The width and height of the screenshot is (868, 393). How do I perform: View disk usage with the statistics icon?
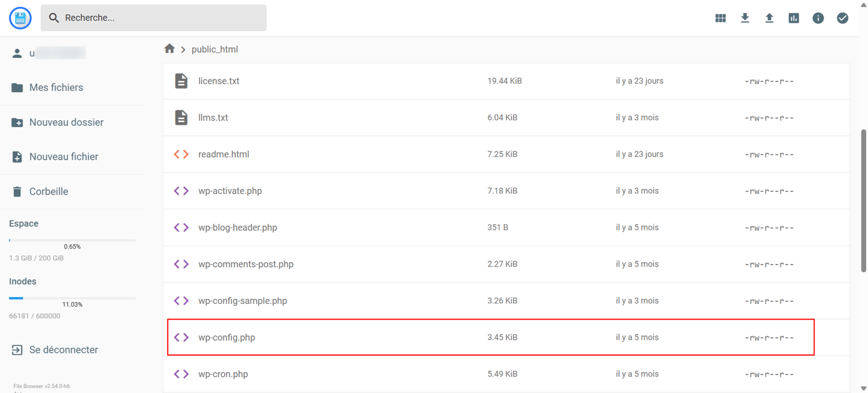[x=794, y=17]
